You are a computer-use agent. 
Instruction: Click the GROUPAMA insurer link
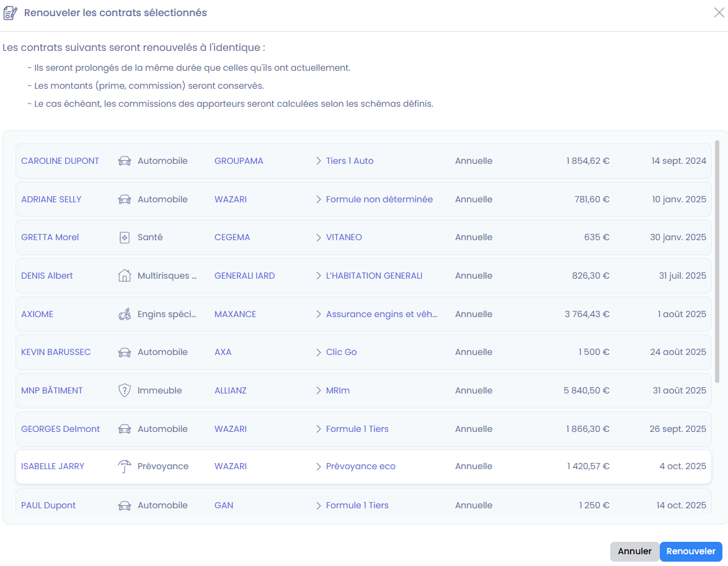pyautogui.click(x=239, y=161)
